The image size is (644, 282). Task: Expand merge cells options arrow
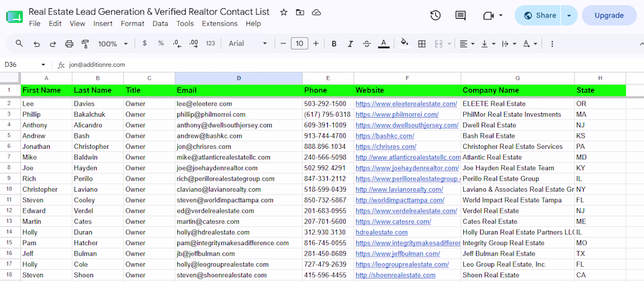449,43
